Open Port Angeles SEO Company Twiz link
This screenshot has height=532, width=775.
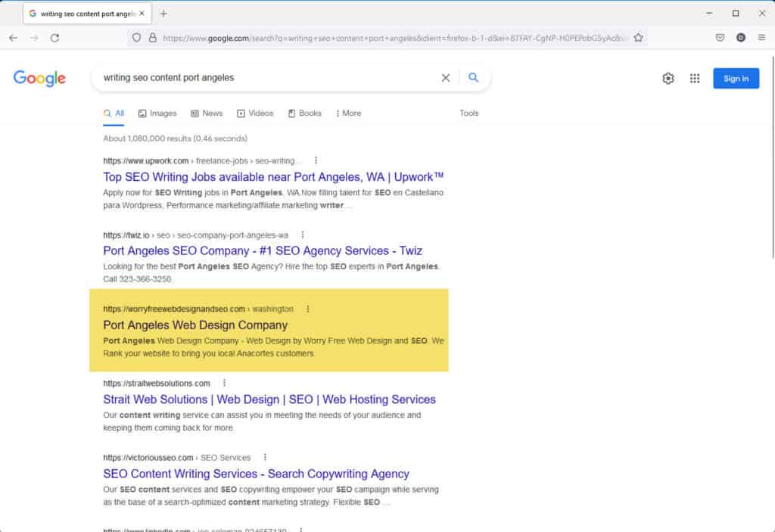tap(263, 251)
